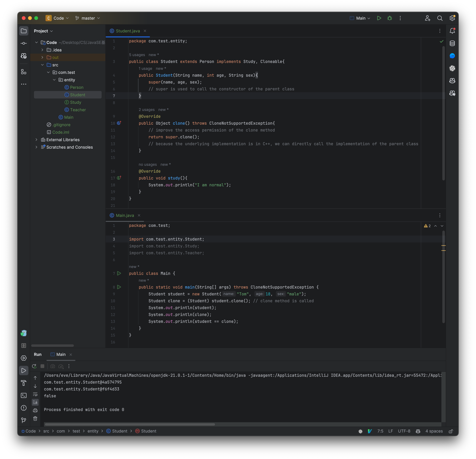Open the Terminal tool window
Screen dimensions: 476x459
coord(24,395)
